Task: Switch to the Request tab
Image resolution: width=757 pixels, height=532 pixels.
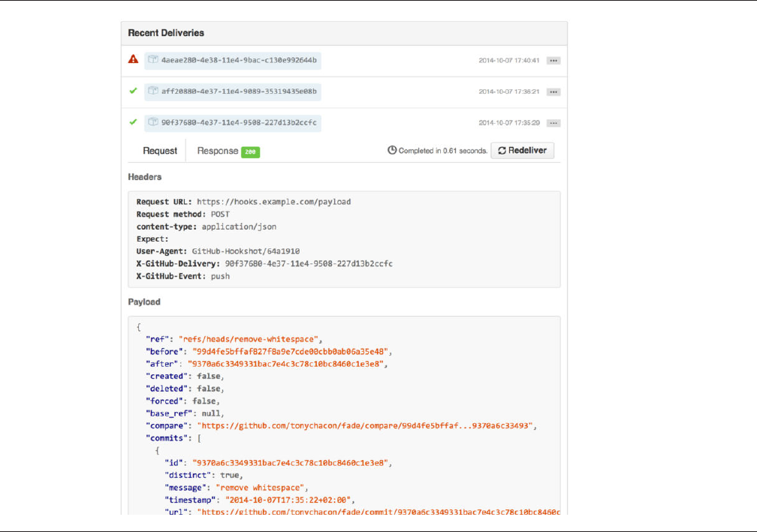Action: pyautogui.click(x=160, y=151)
